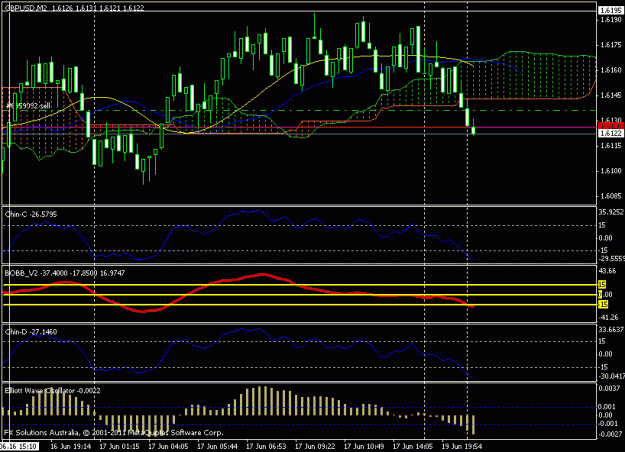Click the GBPUSD,M2 chart title text

(x=75, y=8)
